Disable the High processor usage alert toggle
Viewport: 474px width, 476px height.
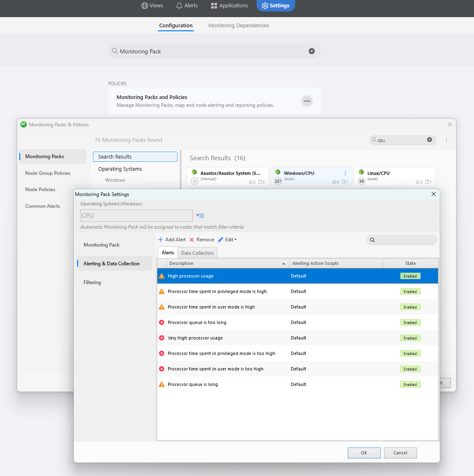coord(410,276)
